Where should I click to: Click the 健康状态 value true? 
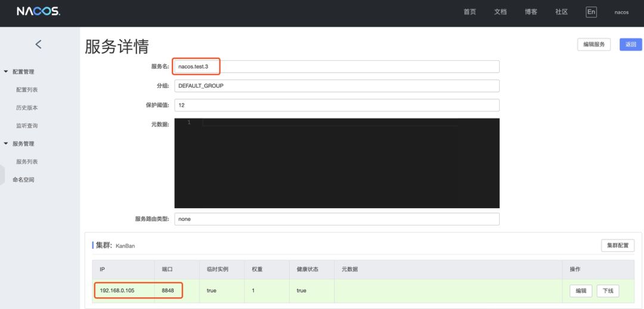coord(302,291)
